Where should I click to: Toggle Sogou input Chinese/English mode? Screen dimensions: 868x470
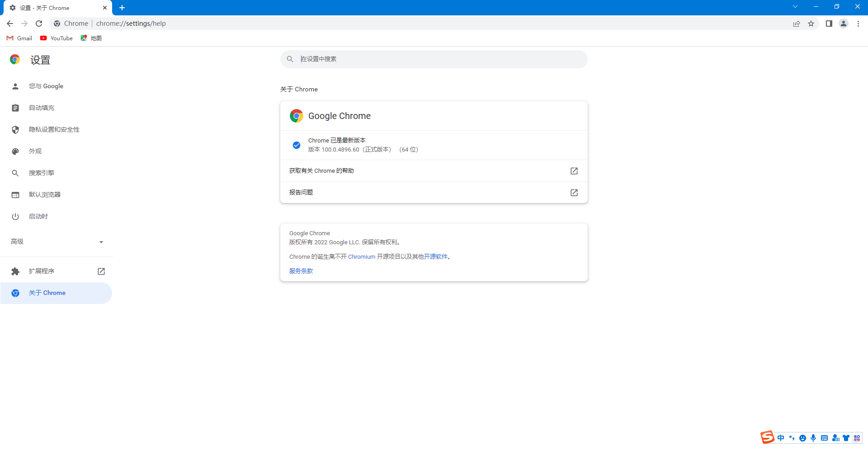point(781,438)
